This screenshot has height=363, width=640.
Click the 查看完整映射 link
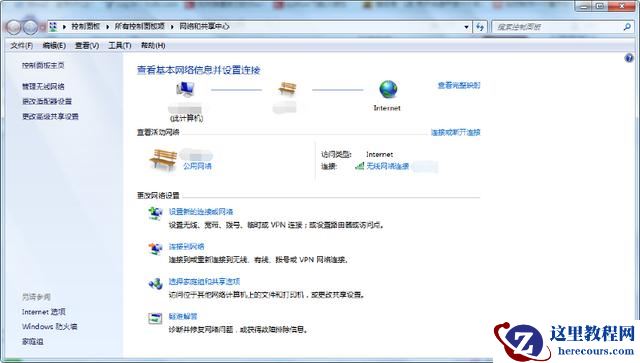(x=459, y=85)
